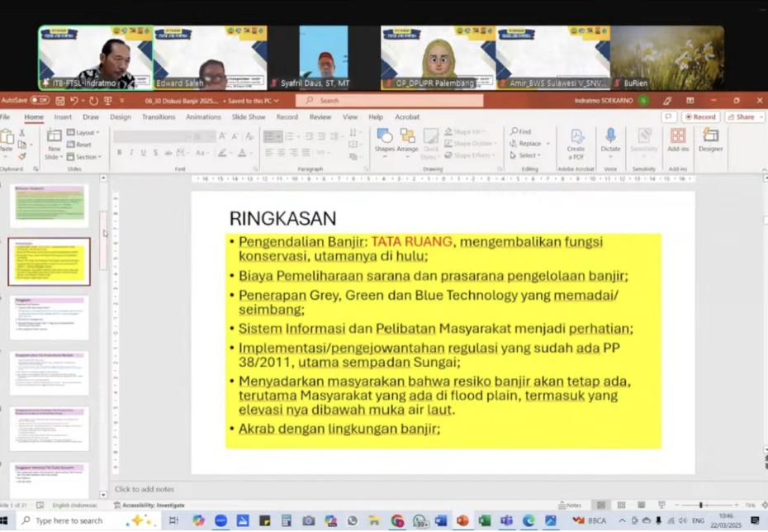Image resolution: width=768 pixels, height=532 pixels.
Task: Toggle bold formatting
Action: tap(120, 153)
